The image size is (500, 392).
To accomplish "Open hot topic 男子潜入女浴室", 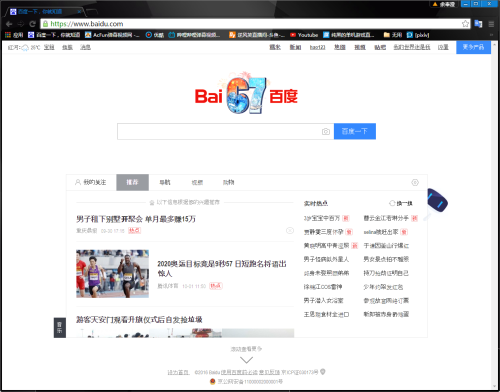I will [x=323, y=301].
